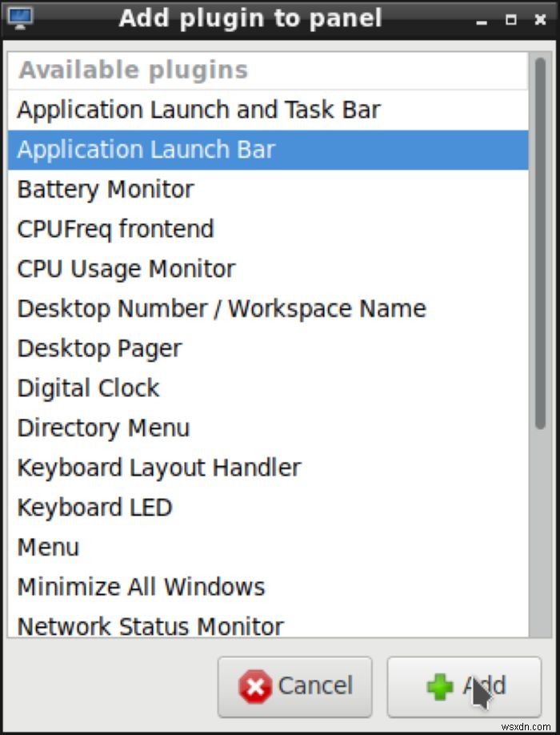The image size is (560, 735).
Task: Select Minimize All Windows plugin
Action: (140, 586)
